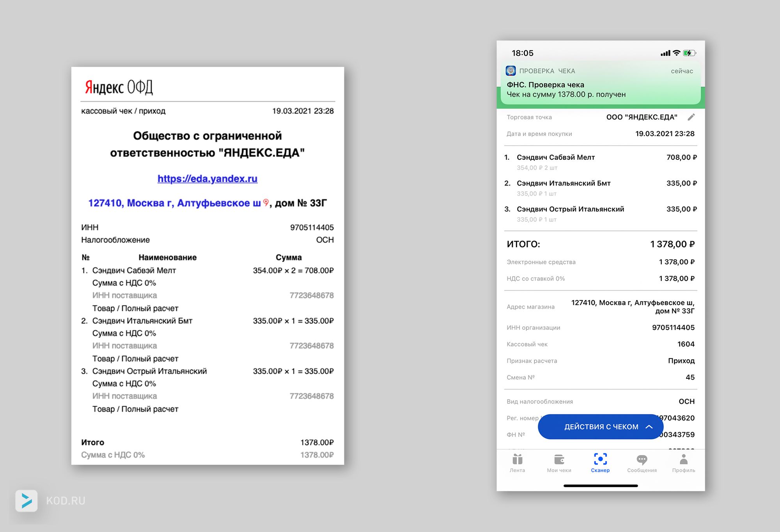Screen dimensions: 780x532
Task: Edit the Торговая точка name with pencil icon
Action: [x=691, y=117]
